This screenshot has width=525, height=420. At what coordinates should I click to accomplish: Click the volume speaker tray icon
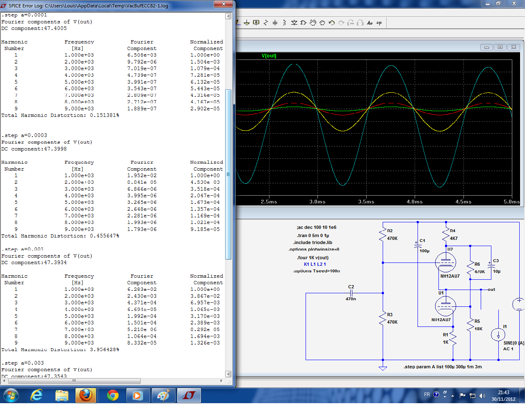coord(482,395)
